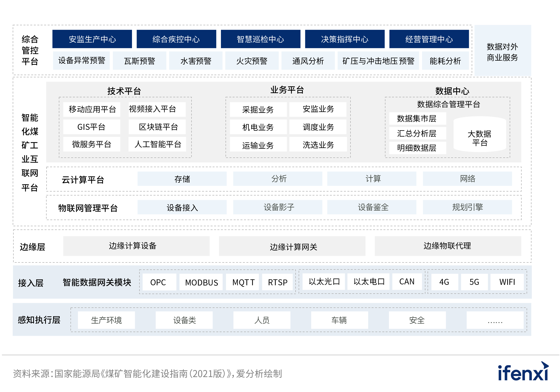Select the 边缘计算网关 box
This screenshot has height=392, width=560.
tap(292, 246)
